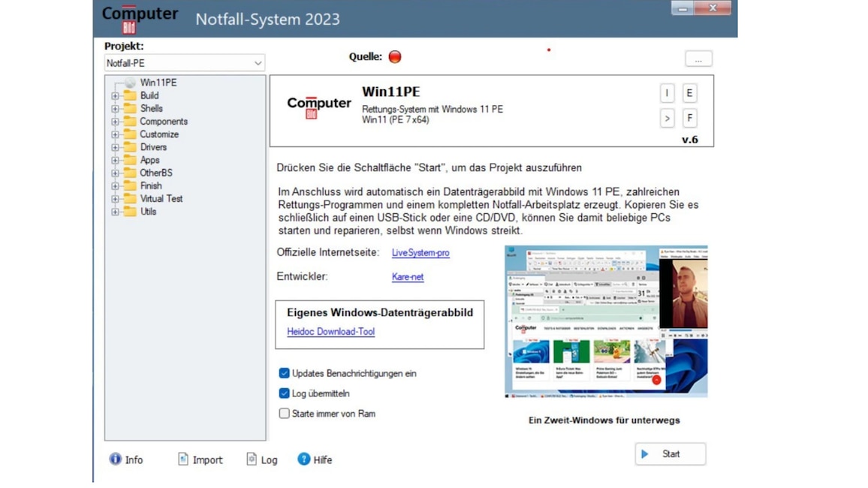Viewport: 868px width, 488px height.
Task: Select the Components entry in the tree
Action: pyautogui.click(x=161, y=121)
